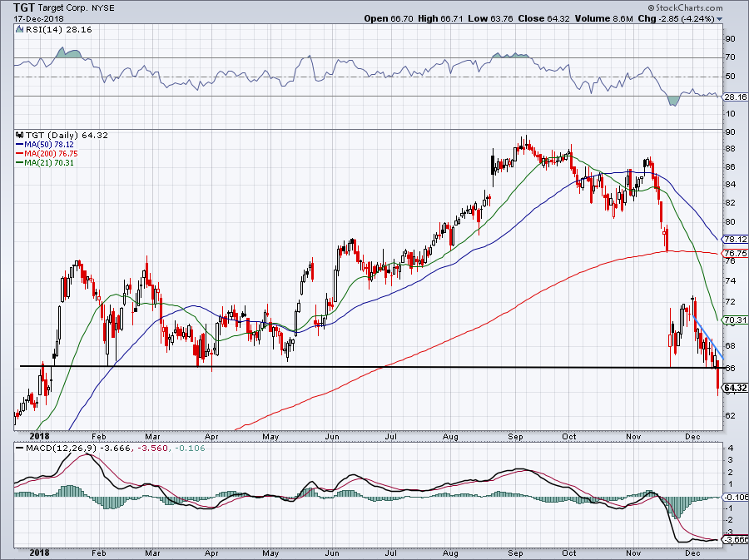Click the -0.106 histogram value in MACD legend

[190, 448]
